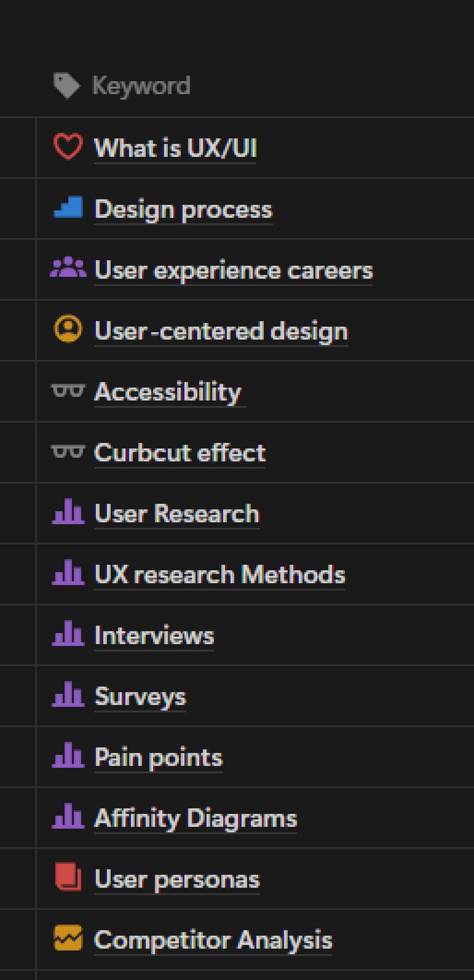
Task: Click the yellow chart icon for Competitor Analysis
Action: [x=68, y=938]
